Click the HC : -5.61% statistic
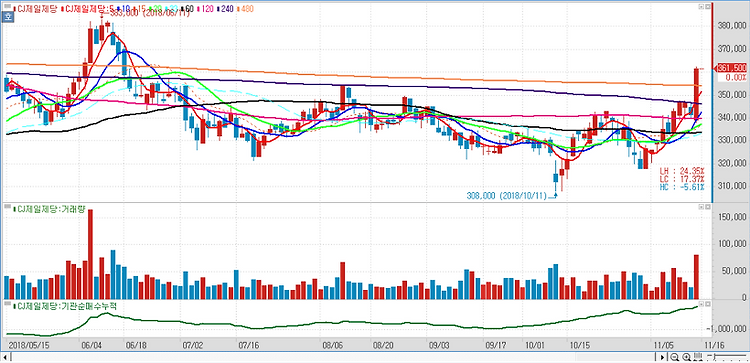750x363 pixels. 683,187
